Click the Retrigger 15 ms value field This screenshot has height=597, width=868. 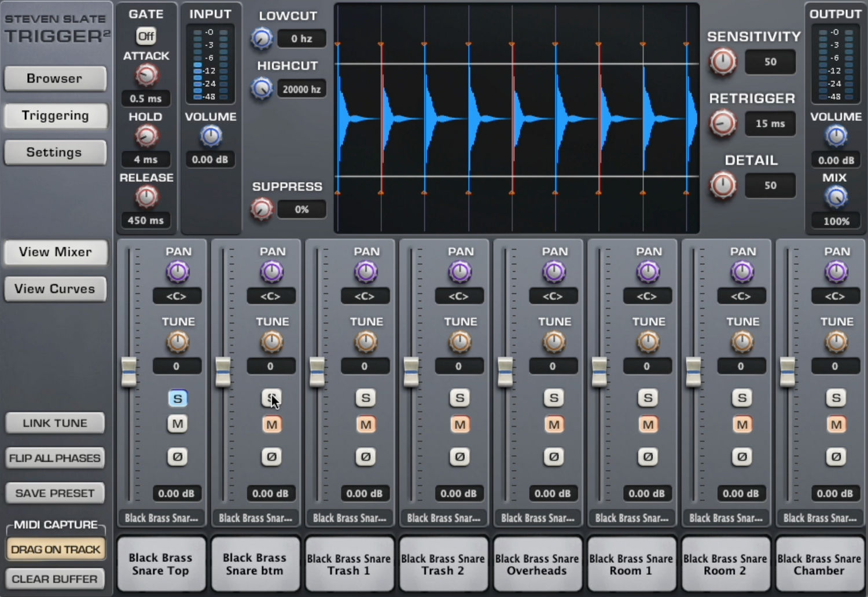(x=770, y=124)
